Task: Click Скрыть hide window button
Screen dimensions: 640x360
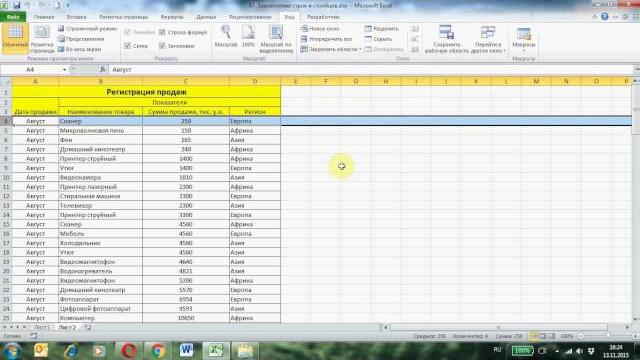Action: pyautogui.click(x=378, y=39)
